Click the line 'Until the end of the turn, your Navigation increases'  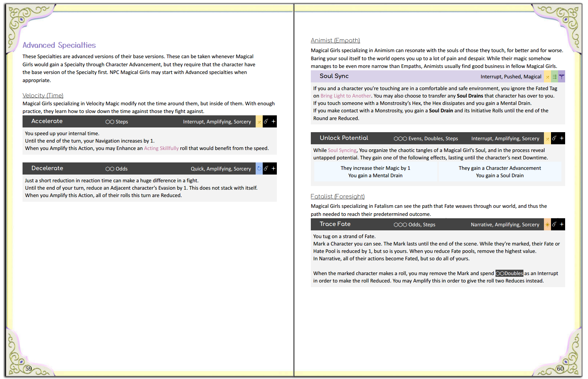[90, 141]
